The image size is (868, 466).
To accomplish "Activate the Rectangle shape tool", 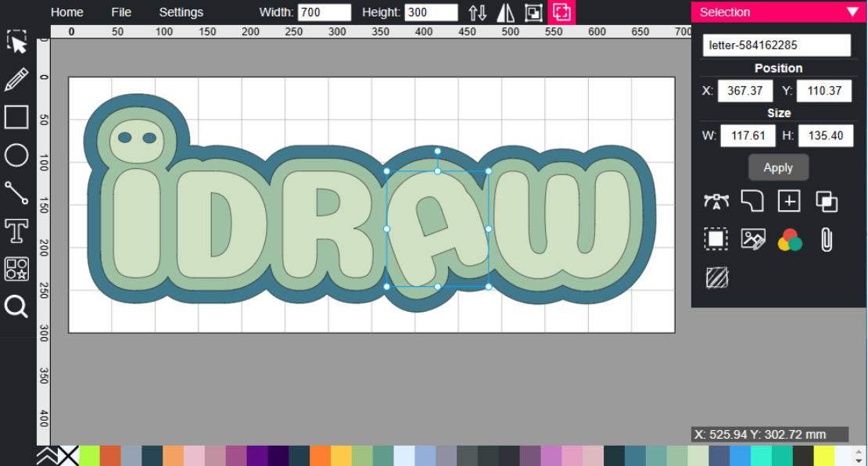I will tap(16, 116).
